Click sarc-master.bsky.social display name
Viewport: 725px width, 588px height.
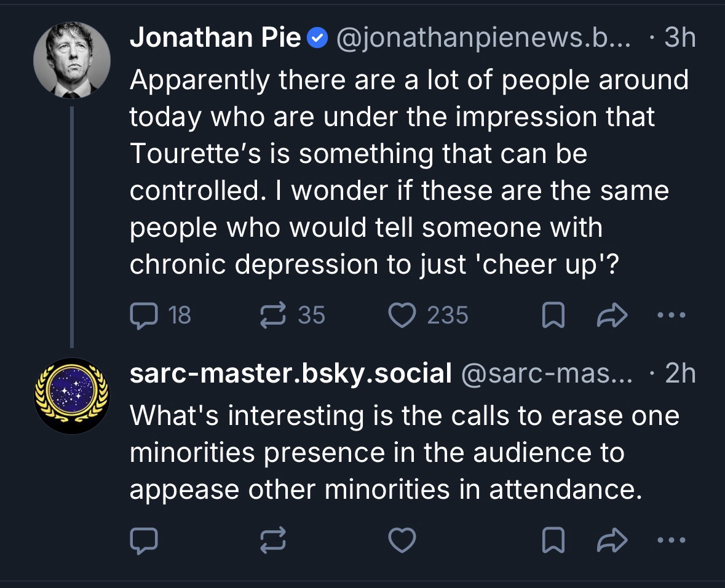(290, 373)
